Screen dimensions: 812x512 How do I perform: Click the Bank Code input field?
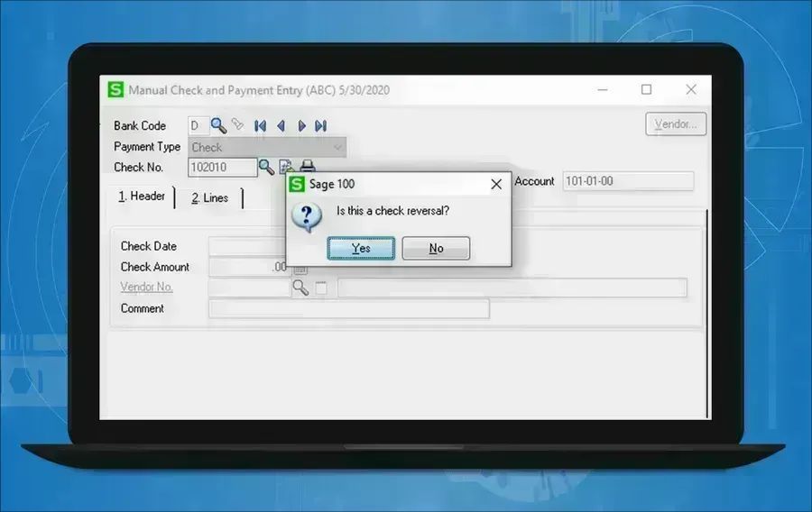point(198,125)
